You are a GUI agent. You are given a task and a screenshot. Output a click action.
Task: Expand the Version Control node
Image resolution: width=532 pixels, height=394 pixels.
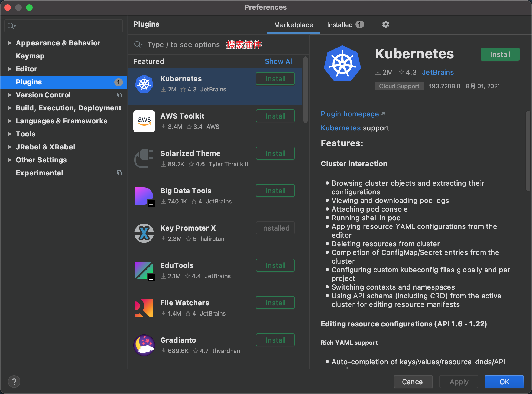pos(9,95)
